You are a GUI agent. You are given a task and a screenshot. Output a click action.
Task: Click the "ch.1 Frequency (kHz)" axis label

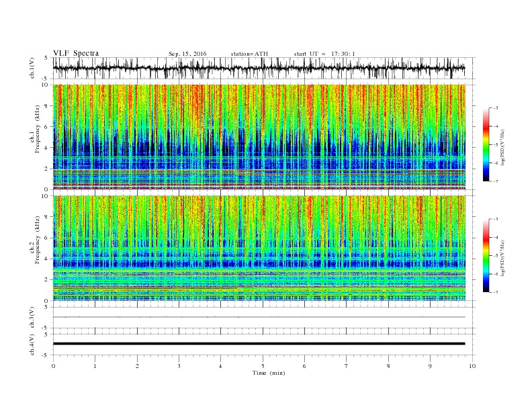[36, 129]
